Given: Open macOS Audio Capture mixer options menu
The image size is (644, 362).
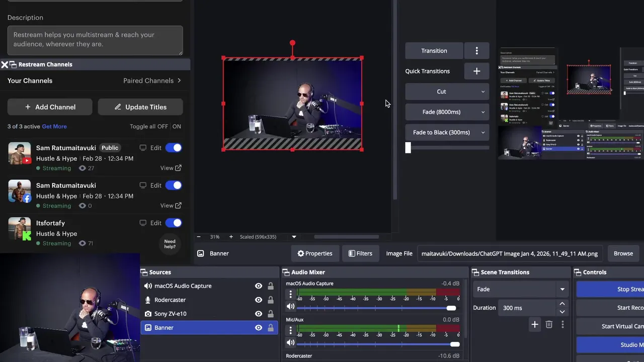Looking at the screenshot, I should pos(290,295).
